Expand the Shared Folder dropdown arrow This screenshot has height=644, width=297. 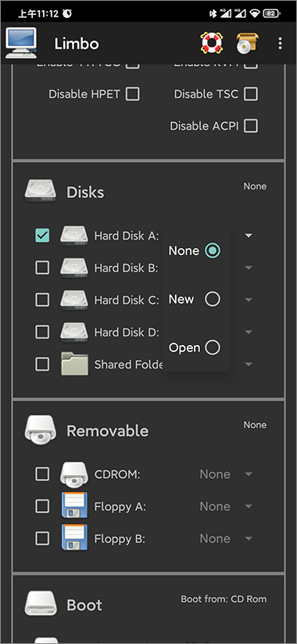(x=249, y=364)
